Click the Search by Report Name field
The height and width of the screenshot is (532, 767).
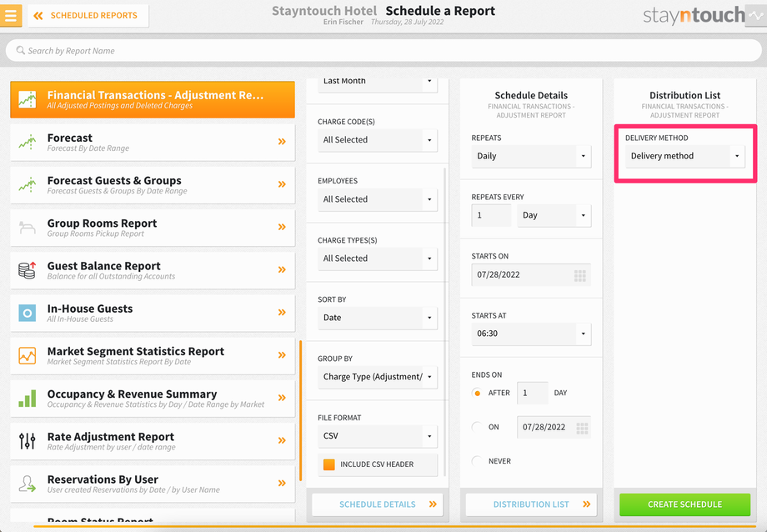coord(383,50)
